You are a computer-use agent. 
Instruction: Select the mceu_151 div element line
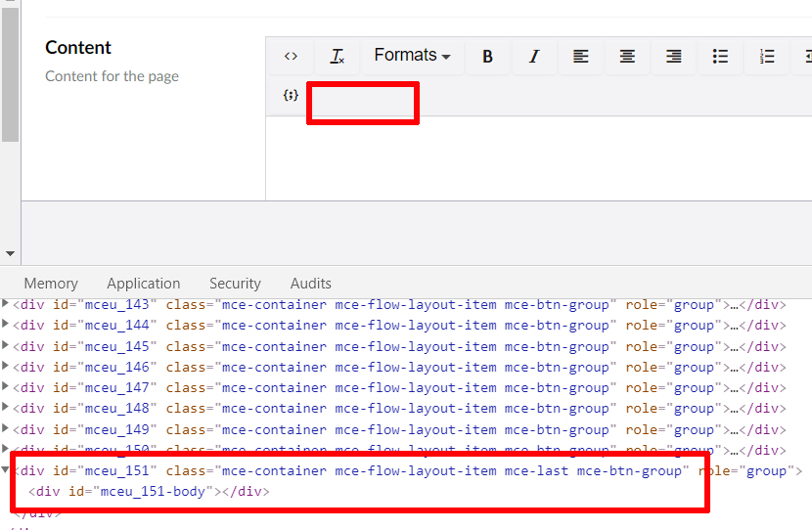coord(408,470)
